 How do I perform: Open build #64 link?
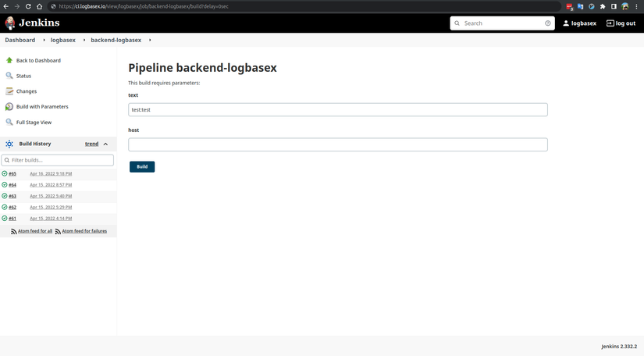point(12,185)
